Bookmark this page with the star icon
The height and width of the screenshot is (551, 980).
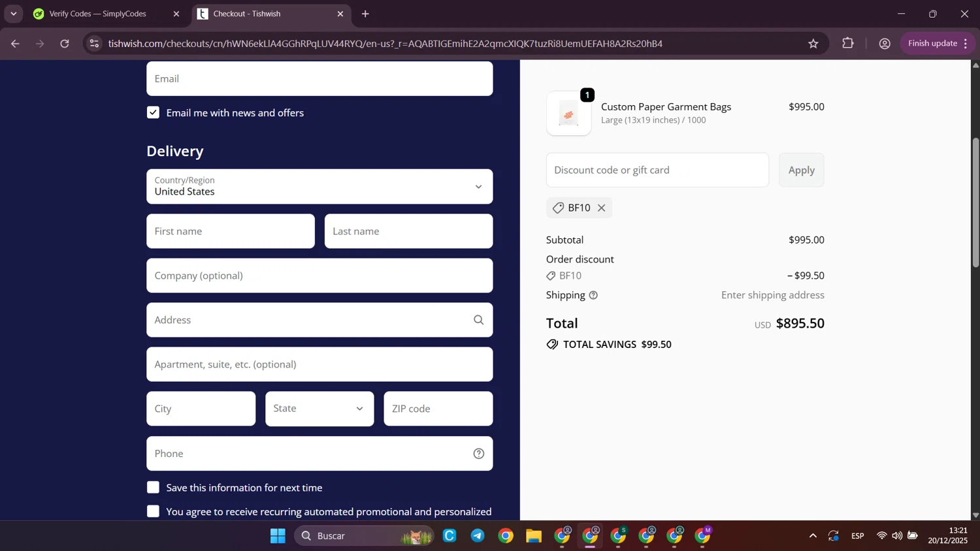(x=813, y=44)
